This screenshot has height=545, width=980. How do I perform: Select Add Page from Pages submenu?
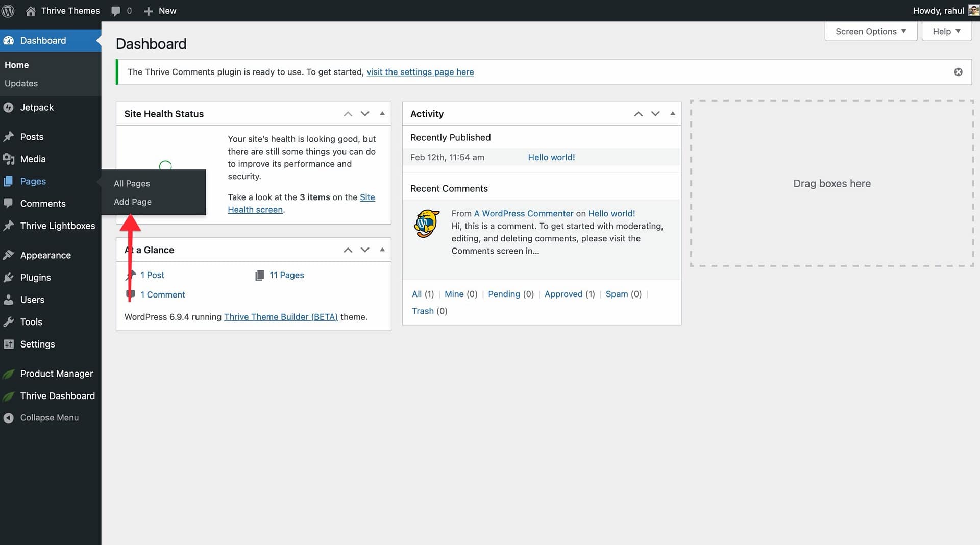[133, 202]
